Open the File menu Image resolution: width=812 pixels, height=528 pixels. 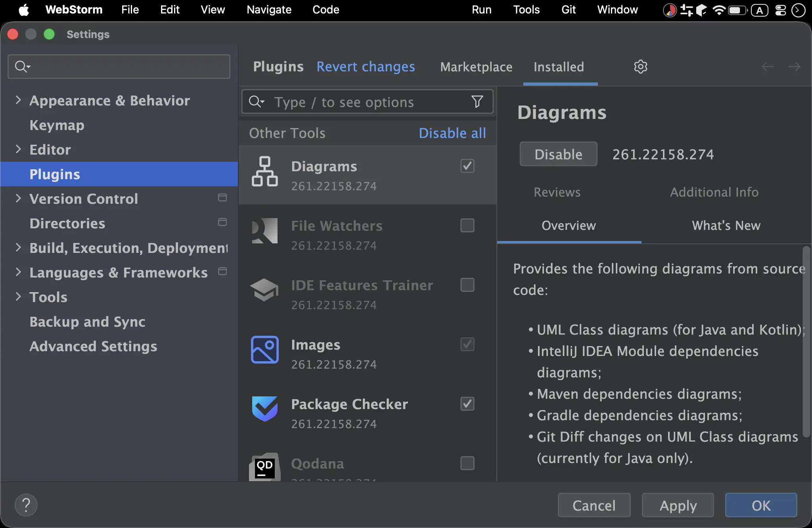click(130, 10)
